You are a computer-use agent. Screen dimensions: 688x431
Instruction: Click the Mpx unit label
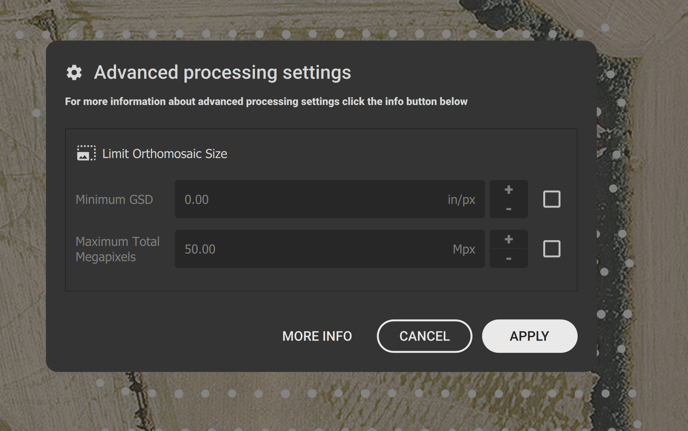[464, 249]
